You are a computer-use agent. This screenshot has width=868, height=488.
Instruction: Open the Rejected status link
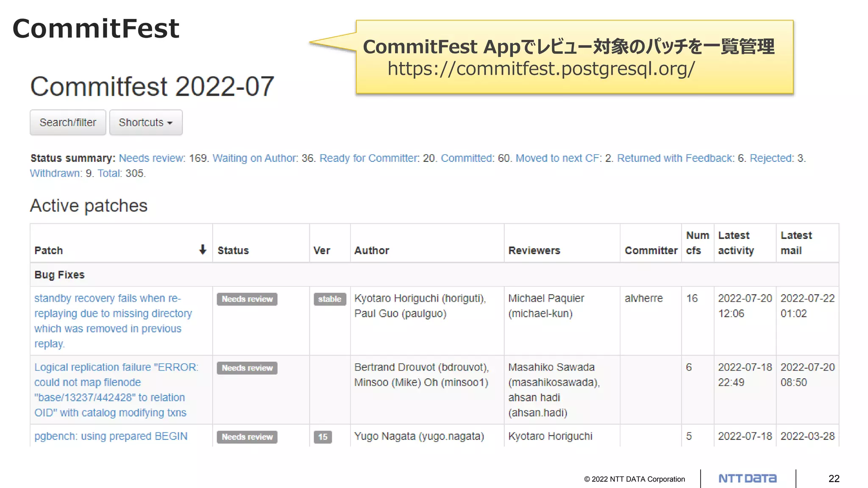click(772, 158)
